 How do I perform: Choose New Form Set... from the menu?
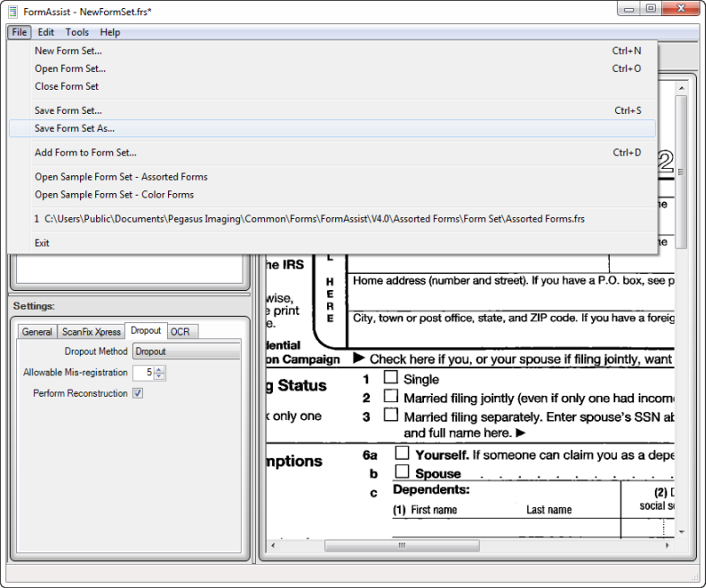332,51
